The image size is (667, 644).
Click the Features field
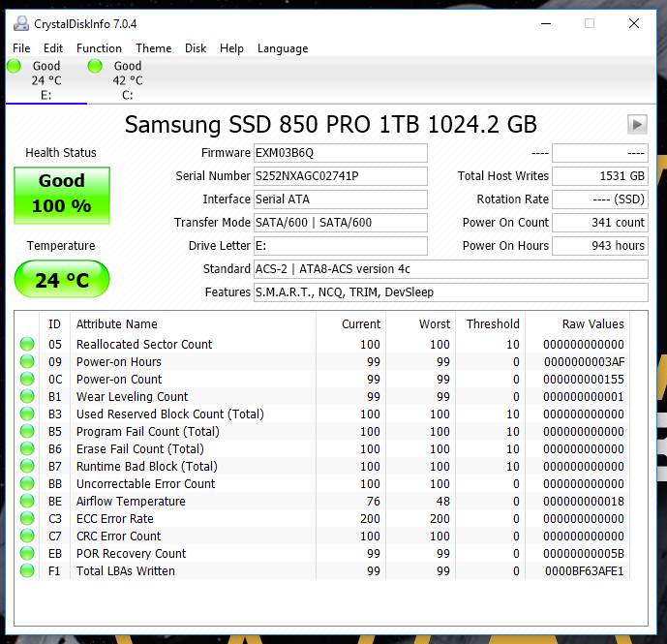pos(451,292)
